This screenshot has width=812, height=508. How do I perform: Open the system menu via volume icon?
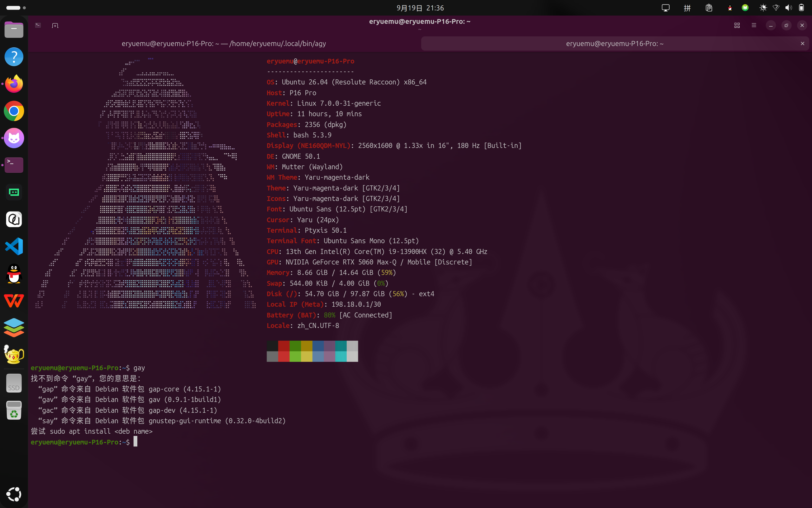[x=789, y=8]
